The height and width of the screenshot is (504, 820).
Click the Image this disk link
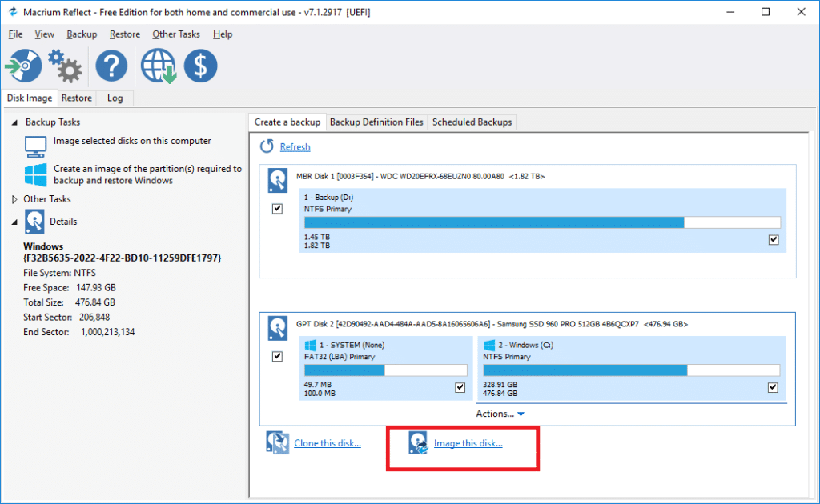[468, 443]
